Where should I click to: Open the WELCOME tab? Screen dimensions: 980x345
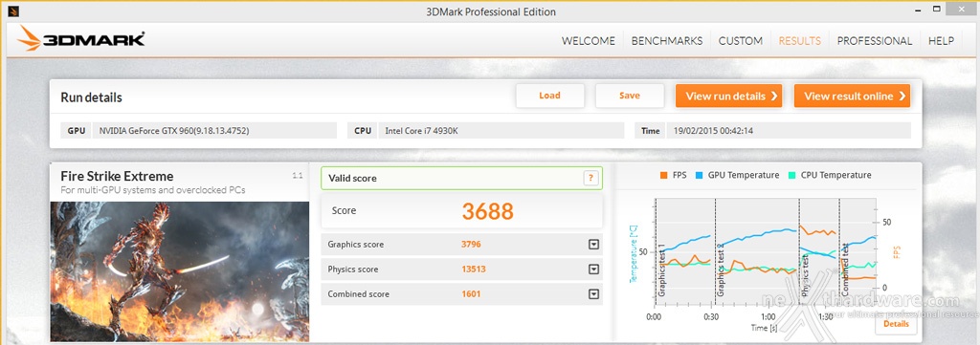[x=589, y=41]
